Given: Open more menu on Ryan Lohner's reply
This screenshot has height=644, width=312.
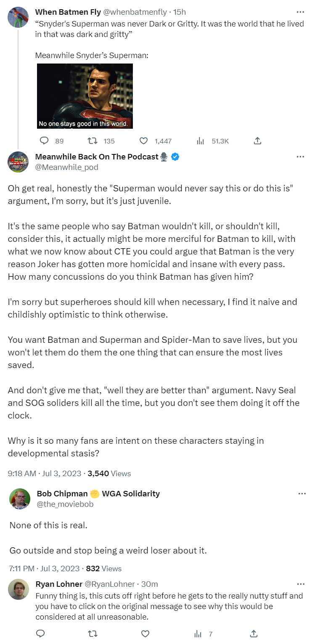Looking at the screenshot, I should point(300,584).
